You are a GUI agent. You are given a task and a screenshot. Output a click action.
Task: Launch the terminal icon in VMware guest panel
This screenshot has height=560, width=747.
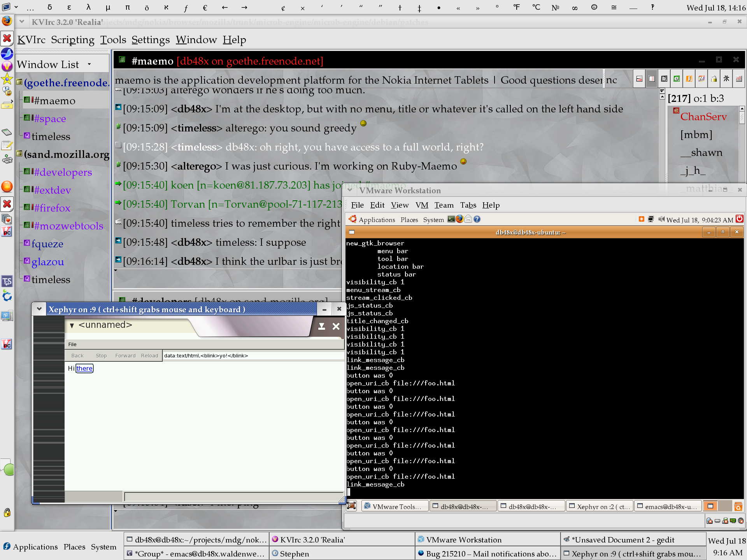(x=451, y=219)
